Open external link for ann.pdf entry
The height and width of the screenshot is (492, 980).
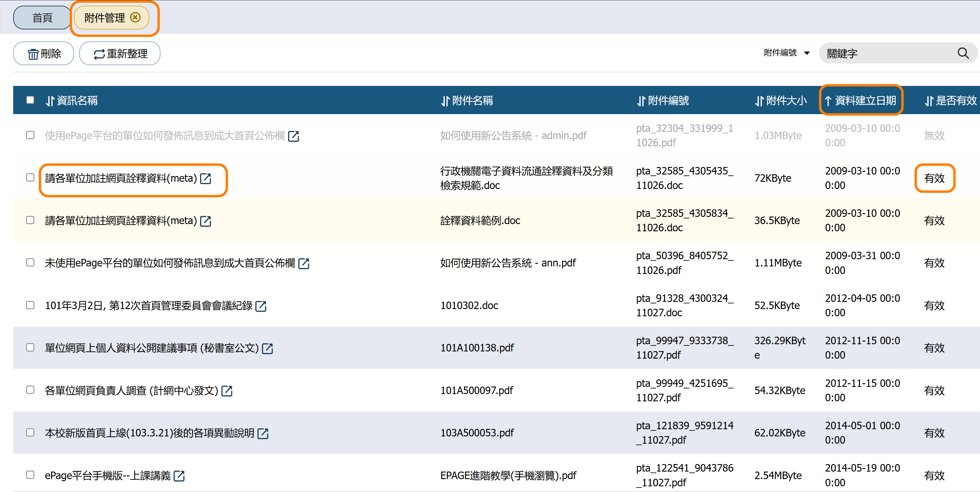304,263
